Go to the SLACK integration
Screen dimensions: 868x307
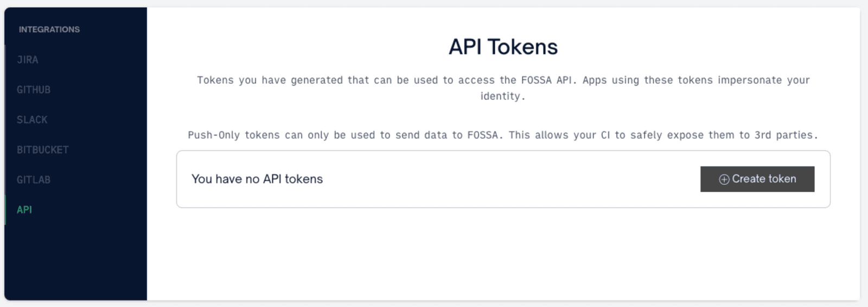click(32, 120)
